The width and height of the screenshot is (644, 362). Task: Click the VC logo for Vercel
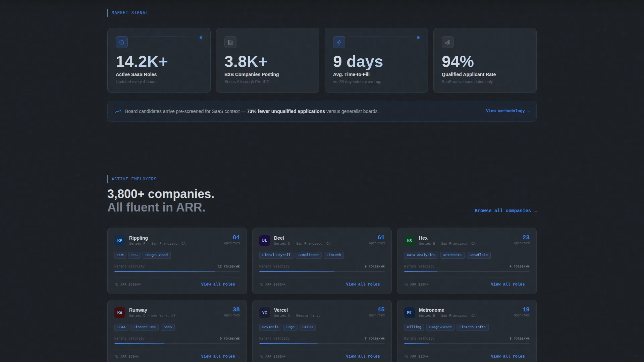pos(265,312)
